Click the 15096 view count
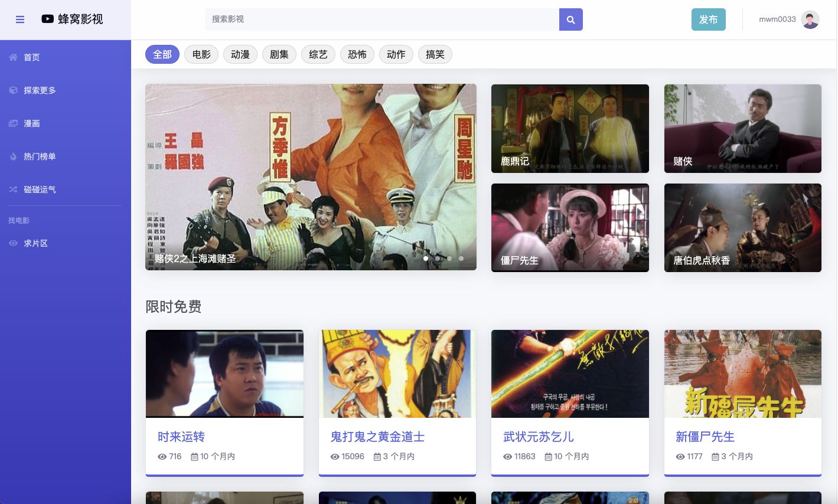This screenshot has width=838, height=504. pyautogui.click(x=353, y=457)
